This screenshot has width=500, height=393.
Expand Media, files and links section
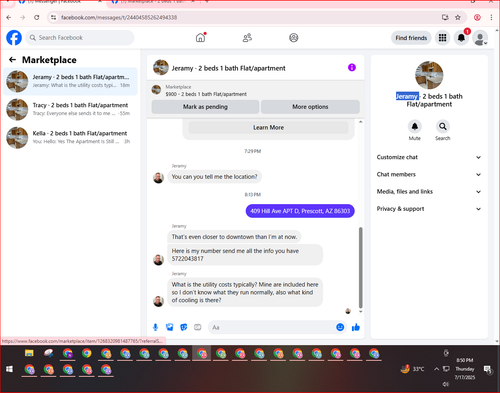pyautogui.click(x=429, y=192)
